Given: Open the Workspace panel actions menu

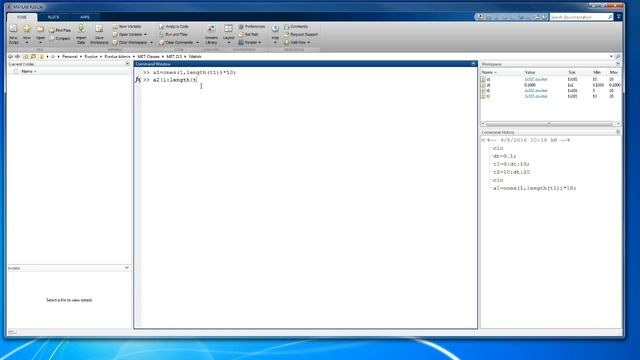Looking at the screenshot, I should (x=618, y=64).
